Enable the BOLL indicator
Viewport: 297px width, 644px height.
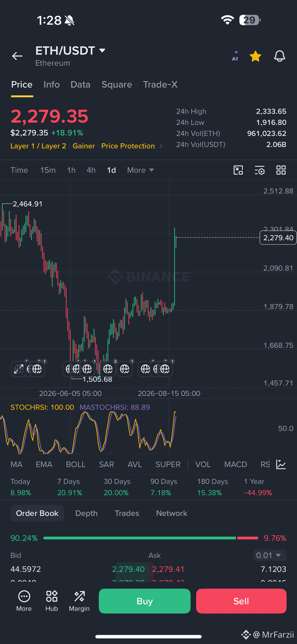[x=76, y=464]
